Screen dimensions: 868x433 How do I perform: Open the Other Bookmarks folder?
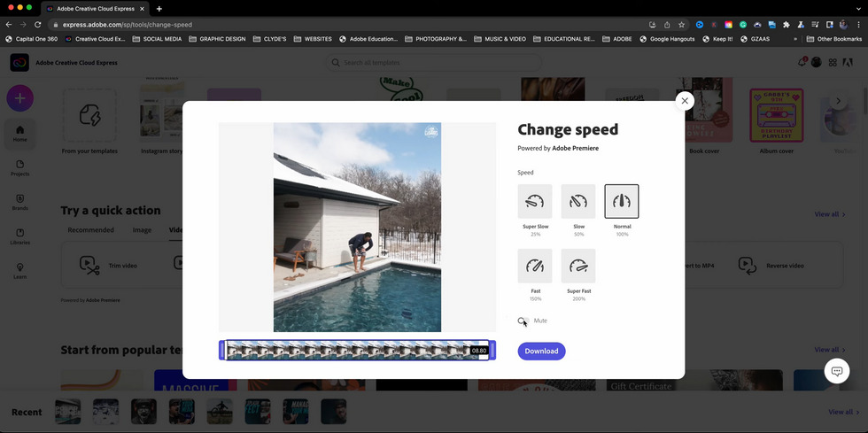(x=833, y=39)
